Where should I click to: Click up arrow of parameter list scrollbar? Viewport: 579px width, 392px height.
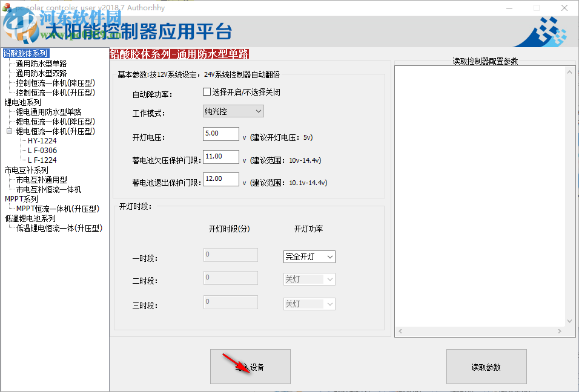point(569,72)
